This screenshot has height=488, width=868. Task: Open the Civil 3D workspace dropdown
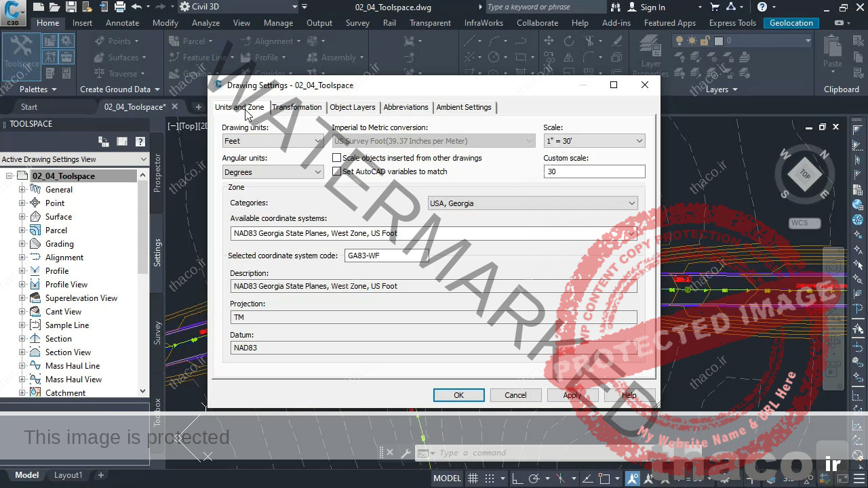tap(239, 7)
